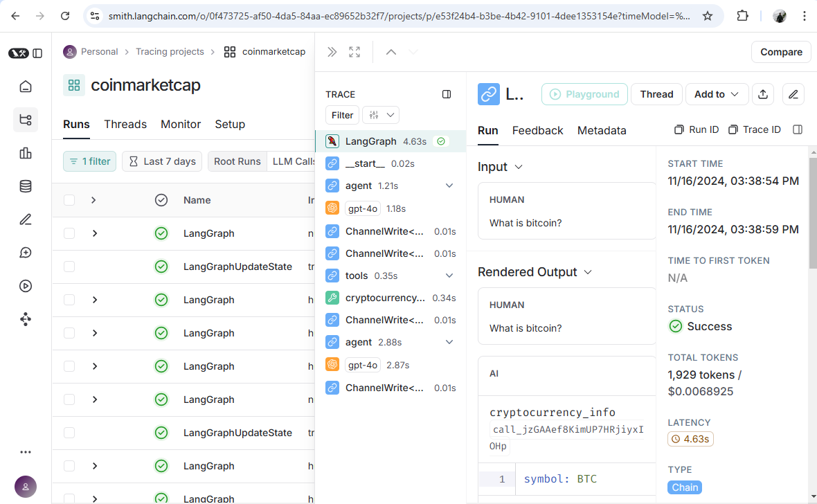Collapse the agent 2.88s trace node
This screenshot has height=504, width=817.
click(449, 343)
